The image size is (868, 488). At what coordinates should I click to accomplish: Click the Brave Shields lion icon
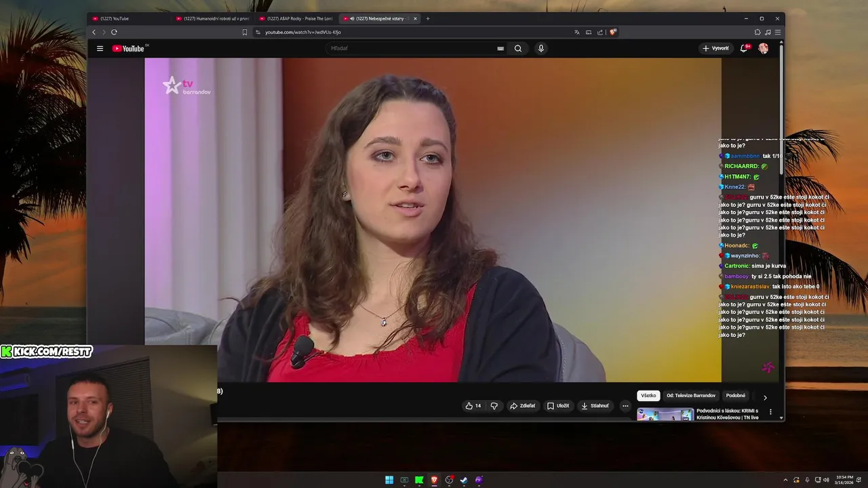pyautogui.click(x=612, y=32)
